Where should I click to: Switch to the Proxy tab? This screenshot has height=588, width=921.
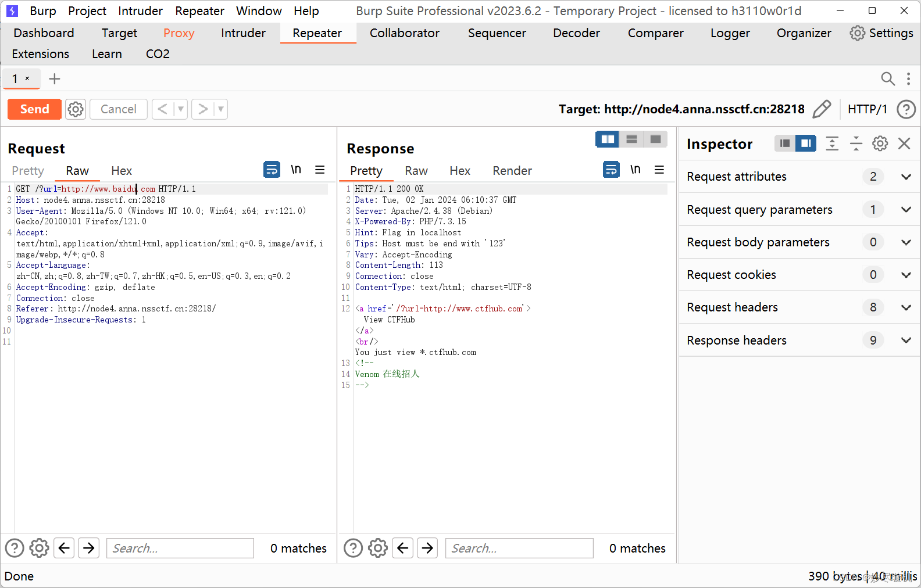[179, 33]
